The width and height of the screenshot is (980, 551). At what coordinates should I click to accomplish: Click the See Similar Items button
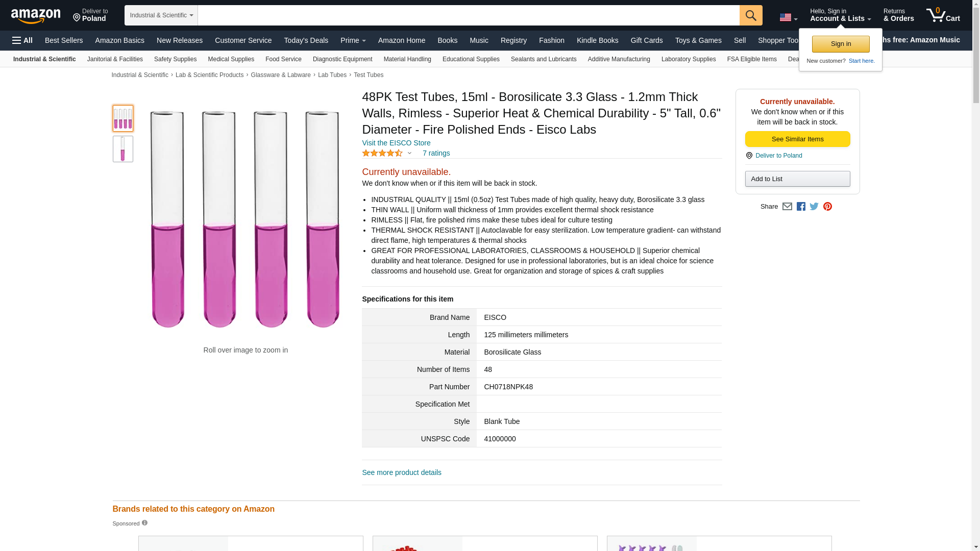coord(797,139)
